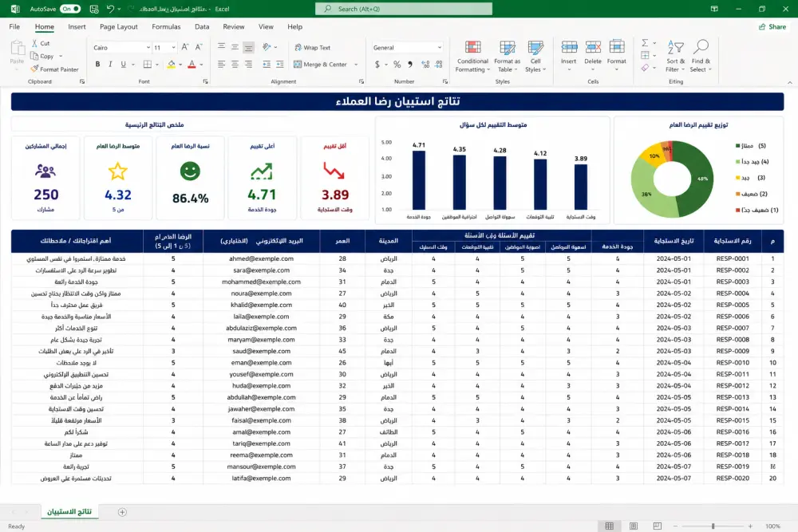Toggle Bold formatting
798x532 pixels.
coord(97,64)
